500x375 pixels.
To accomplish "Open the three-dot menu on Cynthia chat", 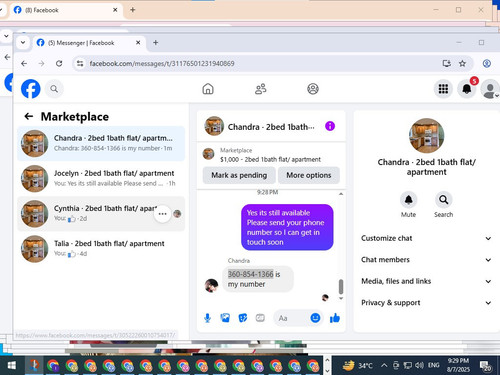I will tap(162, 214).
